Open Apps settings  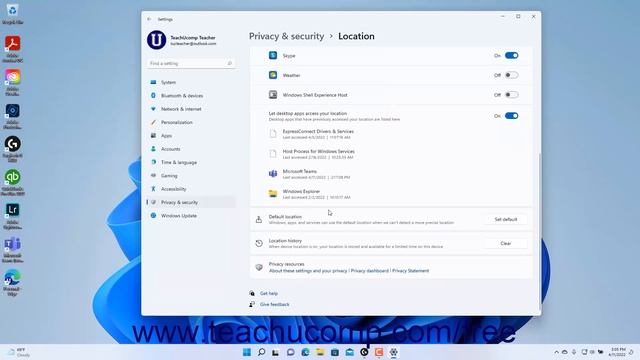coord(191,136)
